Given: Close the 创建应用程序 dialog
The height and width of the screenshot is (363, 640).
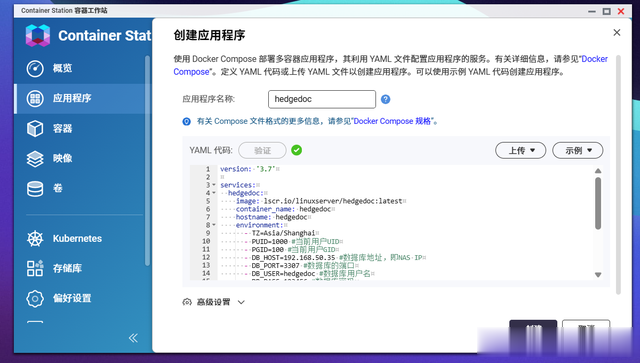Looking at the screenshot, I should (x=617, y=33).
